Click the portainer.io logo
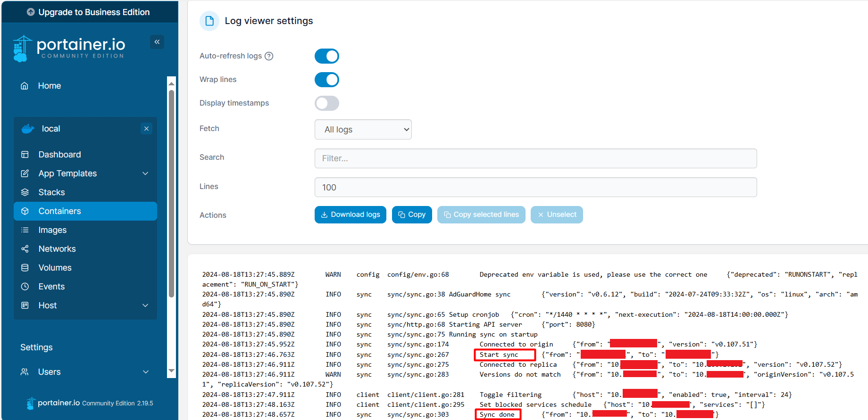Viewport: 868px width, 420px height. [x=69, y=48]
